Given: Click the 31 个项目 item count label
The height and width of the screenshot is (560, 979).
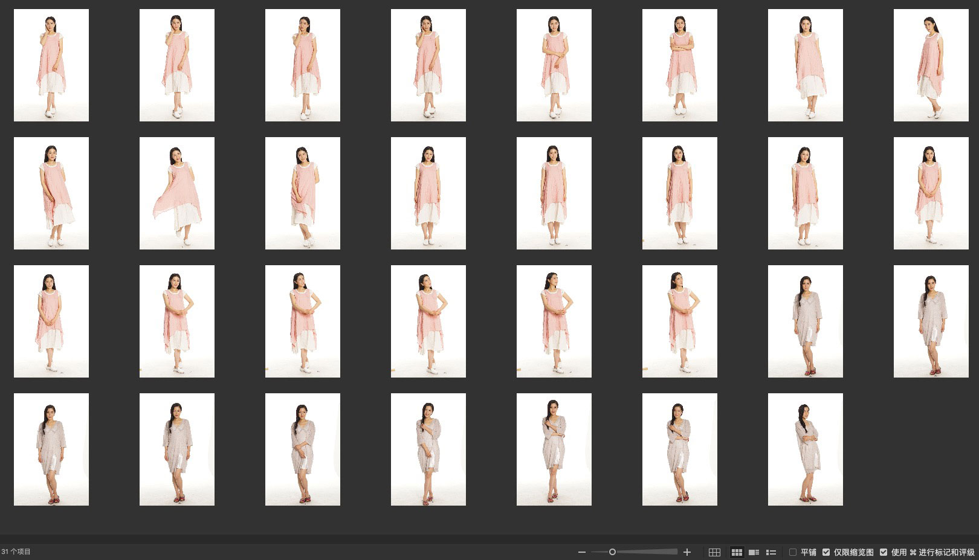Looking at the screenshot, I should click(x=16, y=552).
